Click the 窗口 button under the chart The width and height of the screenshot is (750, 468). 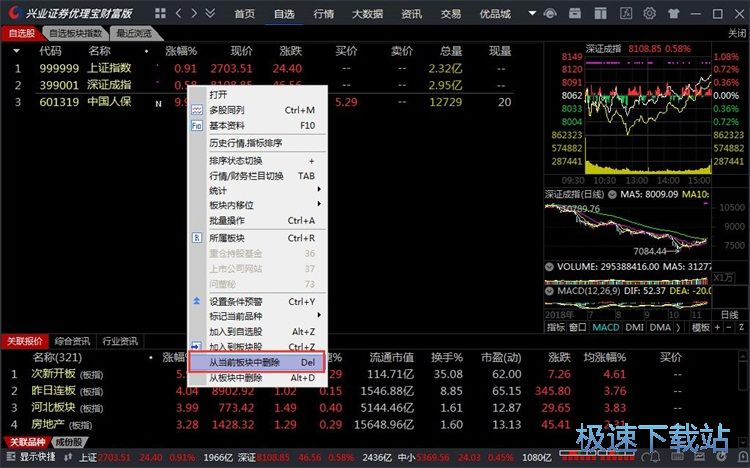click(x=578, y=327)
